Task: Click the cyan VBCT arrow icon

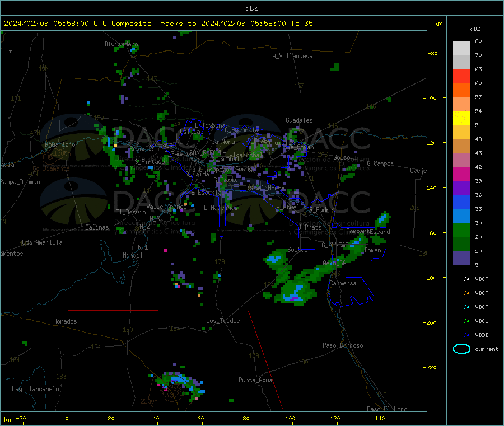Action: pos(461,307)
